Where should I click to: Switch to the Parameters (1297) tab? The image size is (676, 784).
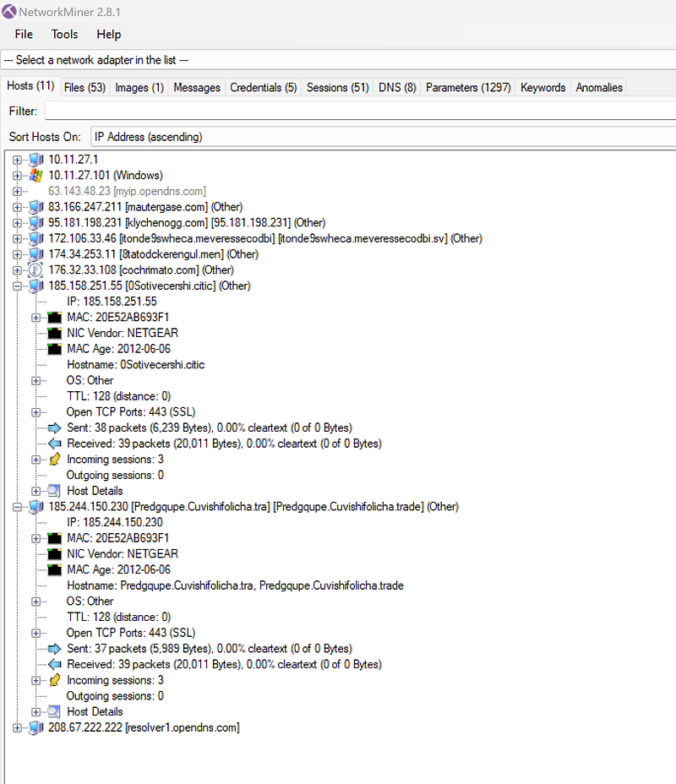468,88
